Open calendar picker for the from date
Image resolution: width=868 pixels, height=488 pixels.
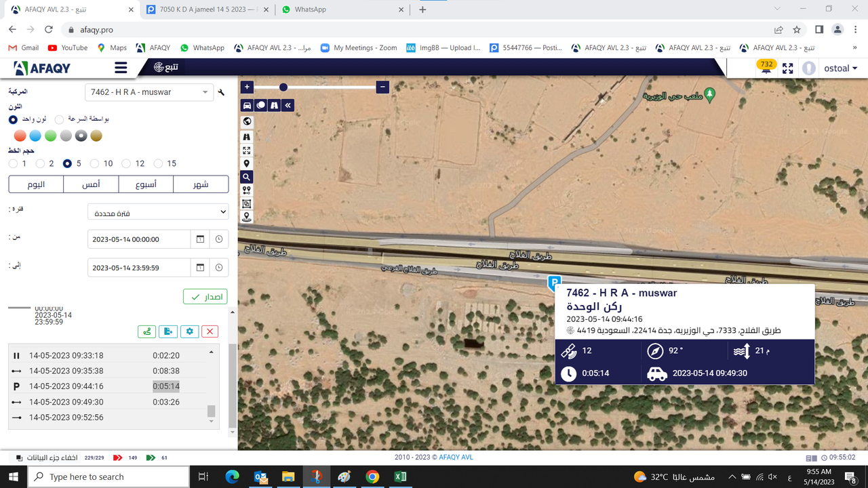(200, 239)
